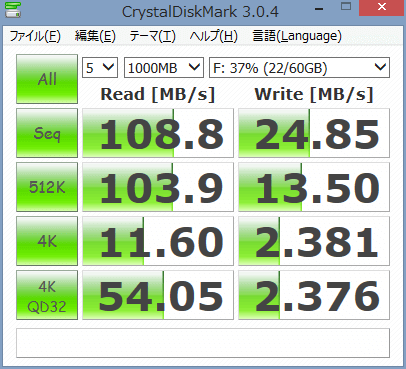406x369 pixels.
Task: Select the 512K write result 13.50
Action: (314, 187)
